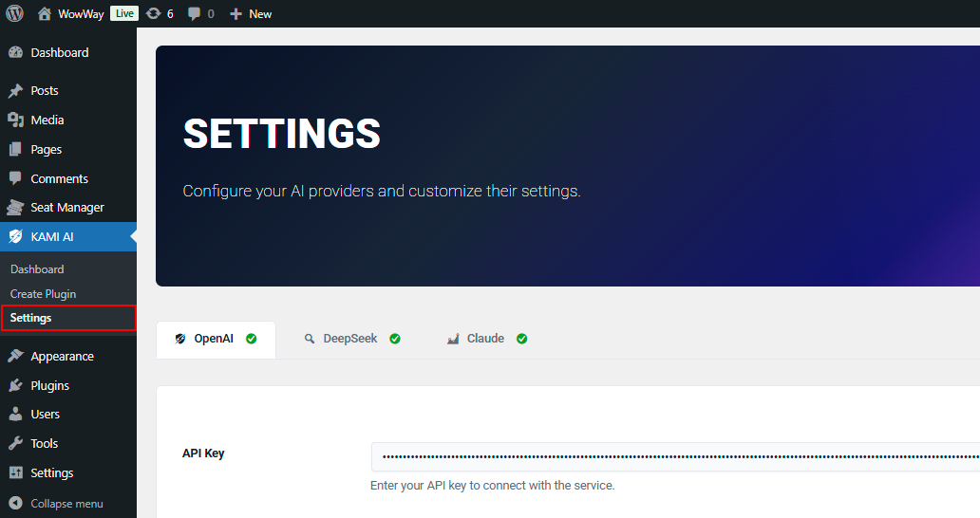
Task: Switch to the Claude tab
Action: 487,339
